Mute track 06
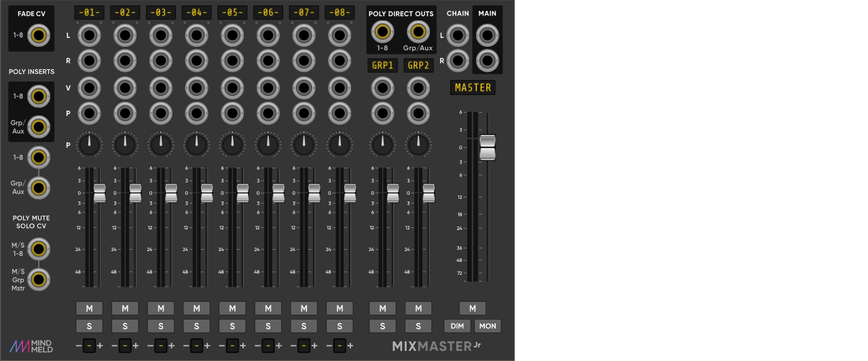 (x=268, y=308)
